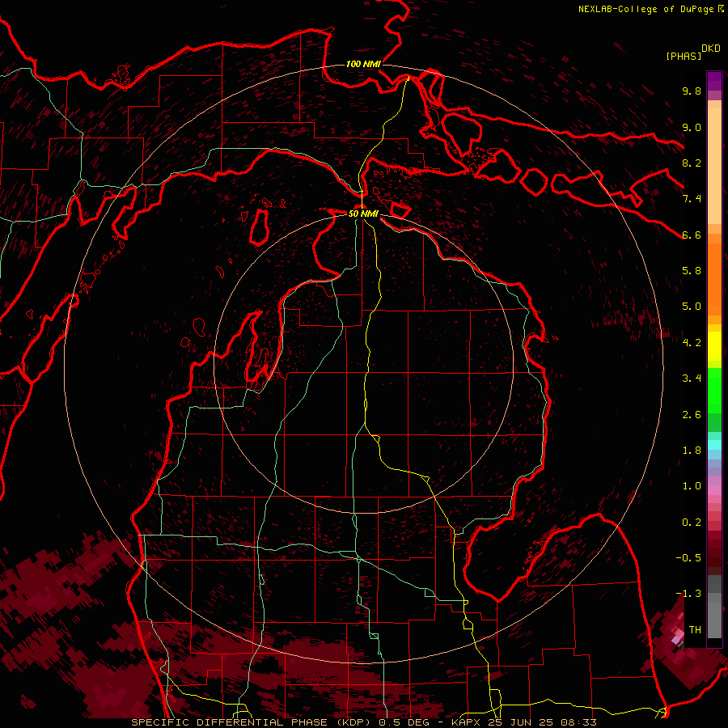Click the 5.0 scale value
Screen dimensions: 728x728
(x=692, y=307)
